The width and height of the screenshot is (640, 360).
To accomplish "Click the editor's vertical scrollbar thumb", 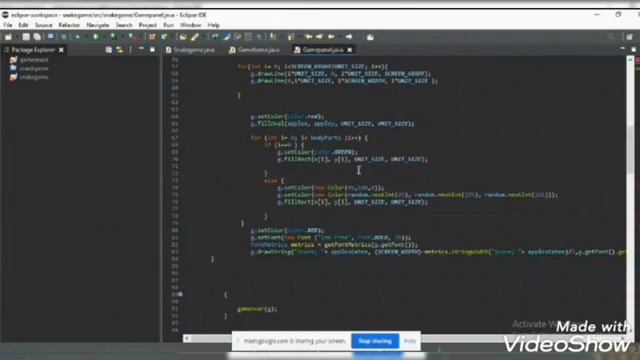I will (x=631, y=150).
